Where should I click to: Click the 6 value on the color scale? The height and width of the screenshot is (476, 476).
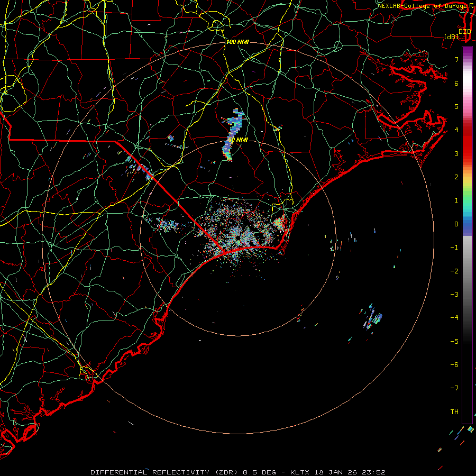point(456,83)
